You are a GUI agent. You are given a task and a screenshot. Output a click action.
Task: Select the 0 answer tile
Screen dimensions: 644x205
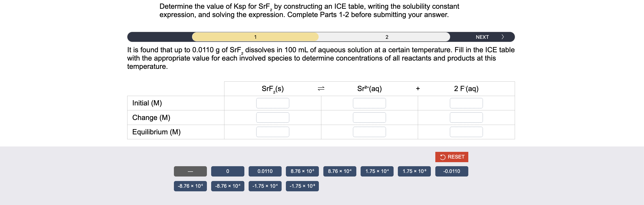228,171
